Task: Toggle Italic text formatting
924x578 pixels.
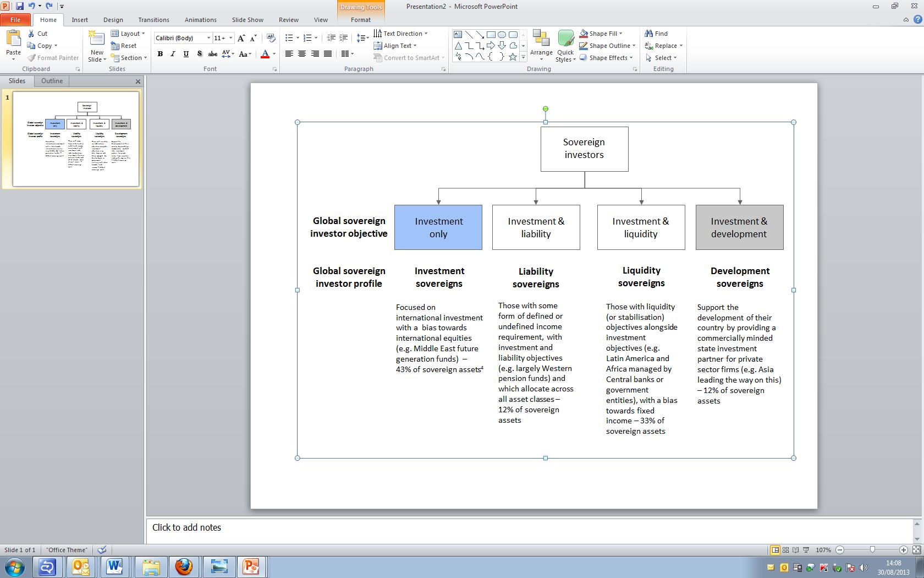Action: [x=173, y=54]
